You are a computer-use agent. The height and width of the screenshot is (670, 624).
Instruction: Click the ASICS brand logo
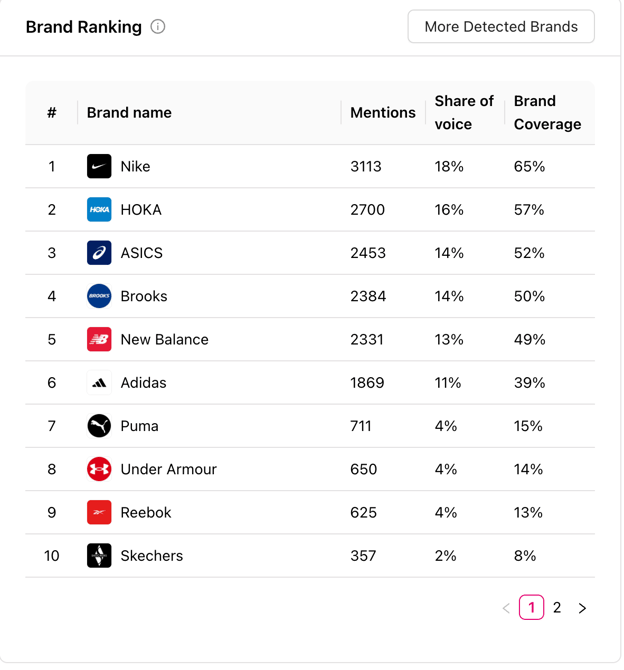[99, 253]
